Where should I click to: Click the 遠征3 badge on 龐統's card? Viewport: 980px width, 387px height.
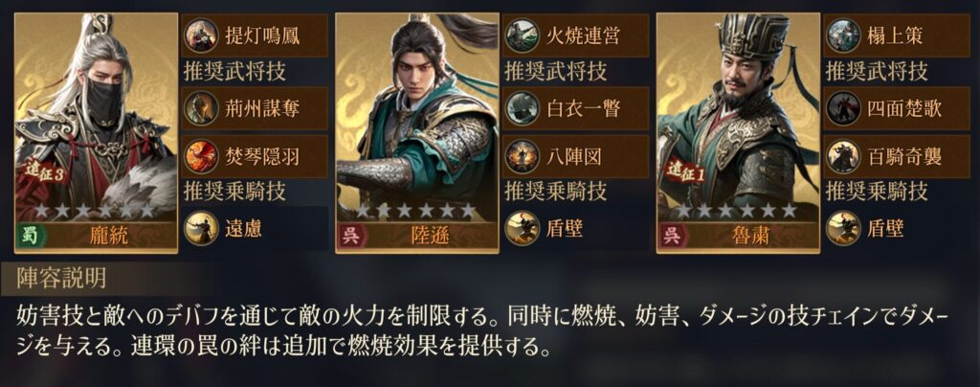[44, 173]
